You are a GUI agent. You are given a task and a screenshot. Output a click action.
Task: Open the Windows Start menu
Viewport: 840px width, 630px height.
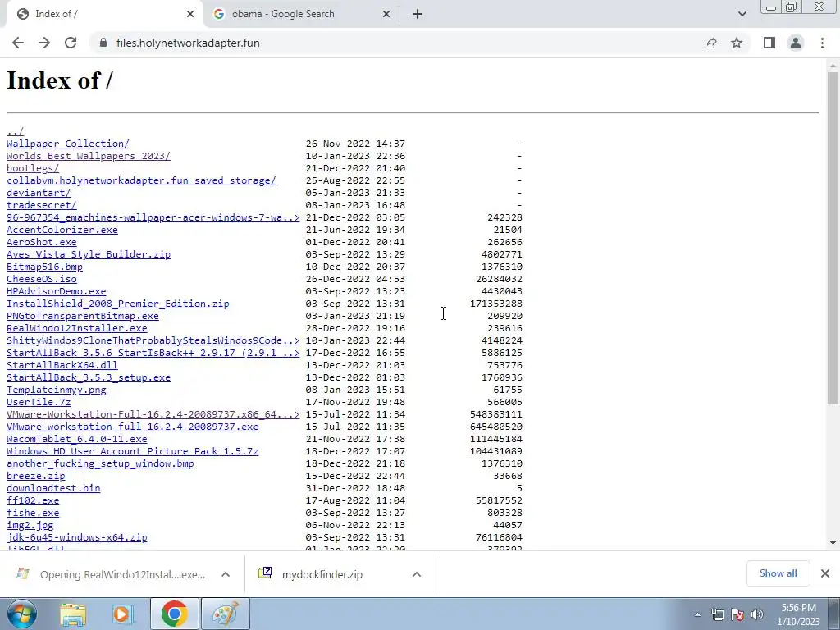coord(21,614)
